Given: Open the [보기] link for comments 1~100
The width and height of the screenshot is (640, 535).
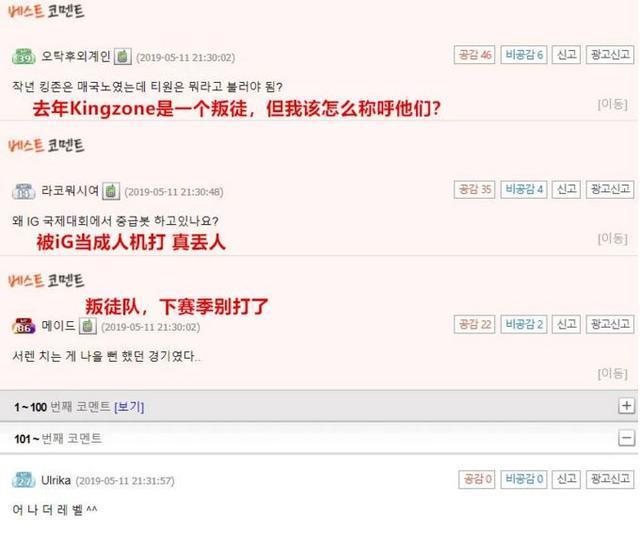Looking at the screenshot, I should (x=129, y=407).
